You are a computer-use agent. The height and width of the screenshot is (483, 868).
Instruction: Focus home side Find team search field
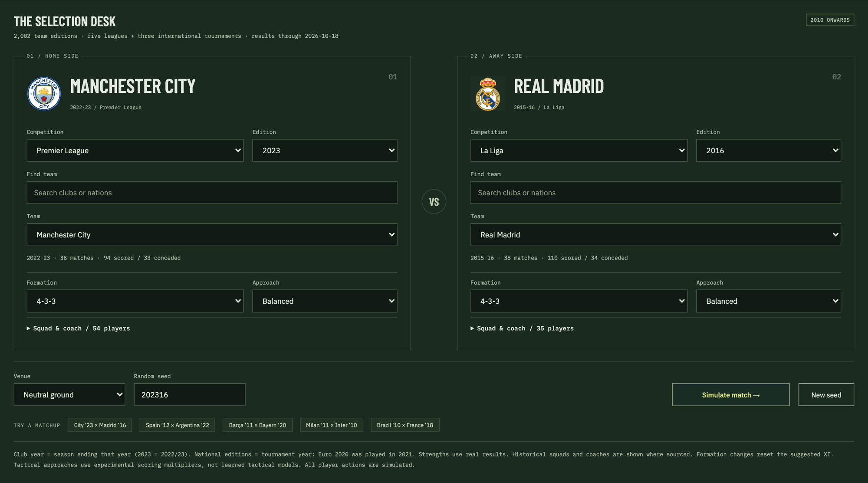click(212, 193)
